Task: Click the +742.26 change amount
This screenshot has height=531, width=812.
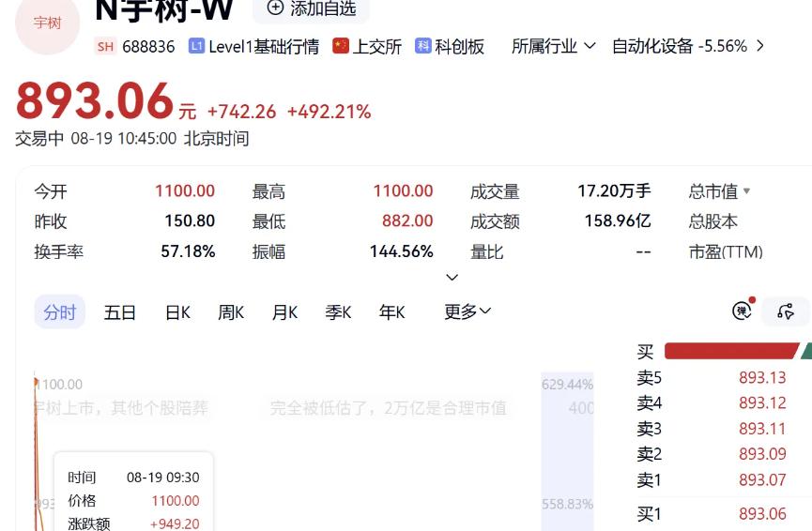Action: [x=242, y=112]
